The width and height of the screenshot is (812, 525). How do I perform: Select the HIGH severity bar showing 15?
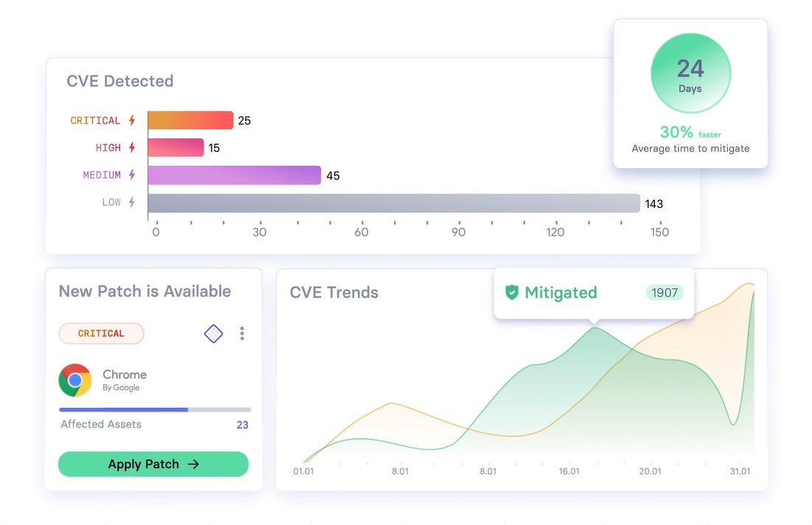click(176, 147)
